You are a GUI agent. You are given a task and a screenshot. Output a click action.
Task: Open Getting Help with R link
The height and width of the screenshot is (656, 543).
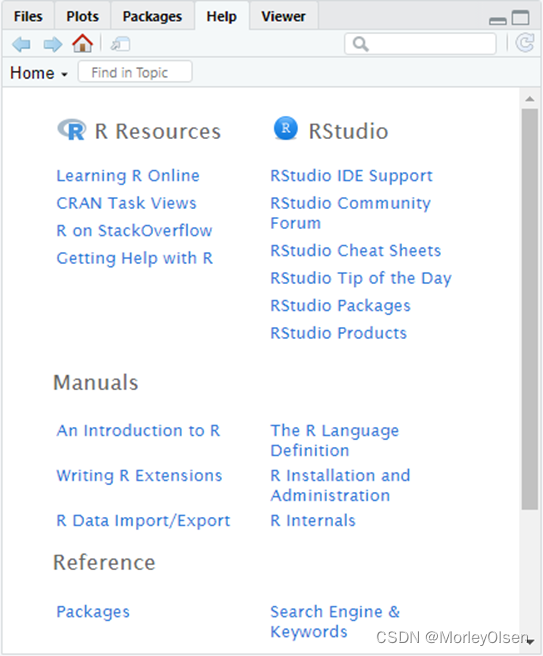pos(135,258)
